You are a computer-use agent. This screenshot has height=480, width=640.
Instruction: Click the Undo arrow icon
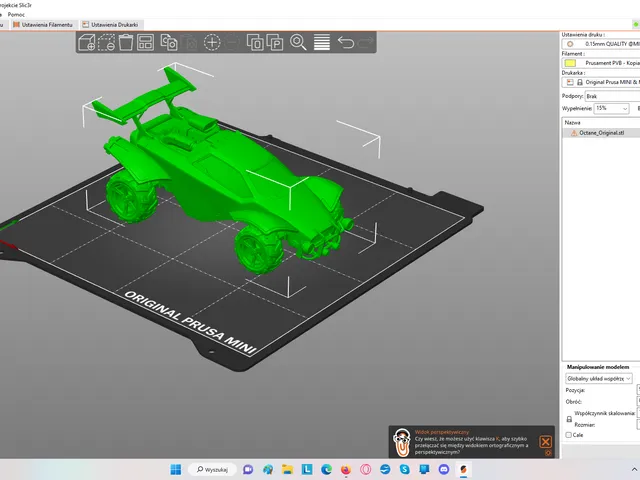[345, 42]
